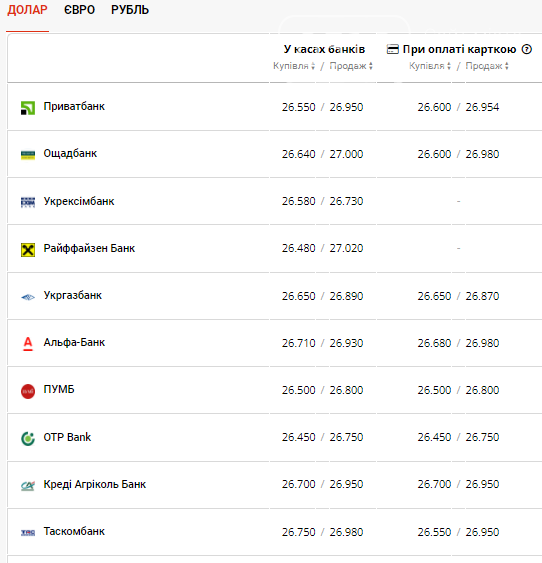Select Райффайзен Банк buy rate 26.480
Image resolution: width=542 pixels, height=563 pixels.
[x=298, y=248]
